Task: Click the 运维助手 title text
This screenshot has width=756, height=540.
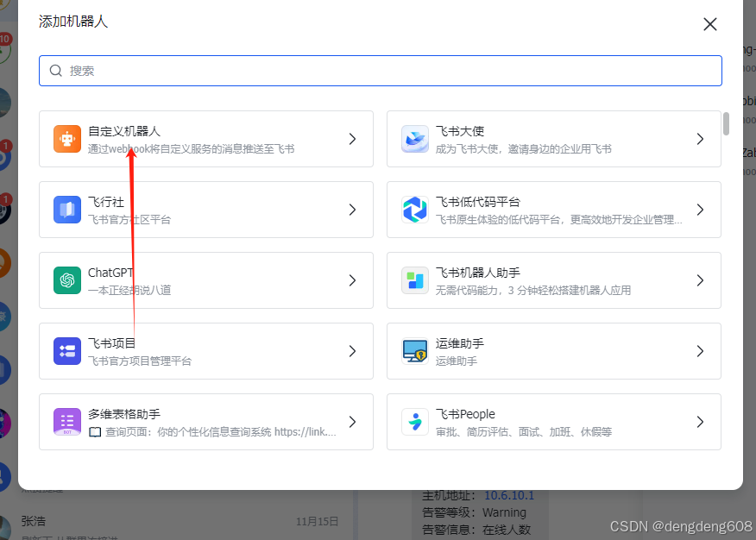Action: [x=460, y=343]
